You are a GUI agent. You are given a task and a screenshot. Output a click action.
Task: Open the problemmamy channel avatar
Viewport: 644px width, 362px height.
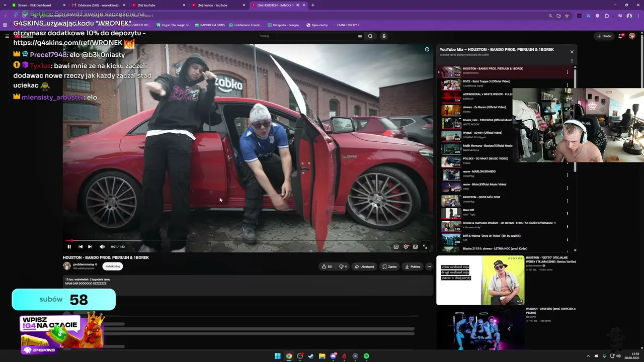point(67,266)
